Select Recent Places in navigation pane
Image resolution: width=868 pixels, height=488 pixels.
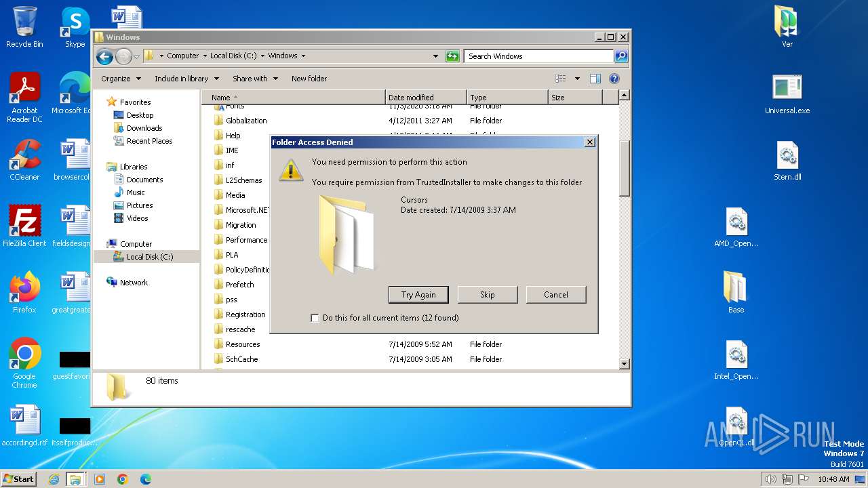(149, 141)
